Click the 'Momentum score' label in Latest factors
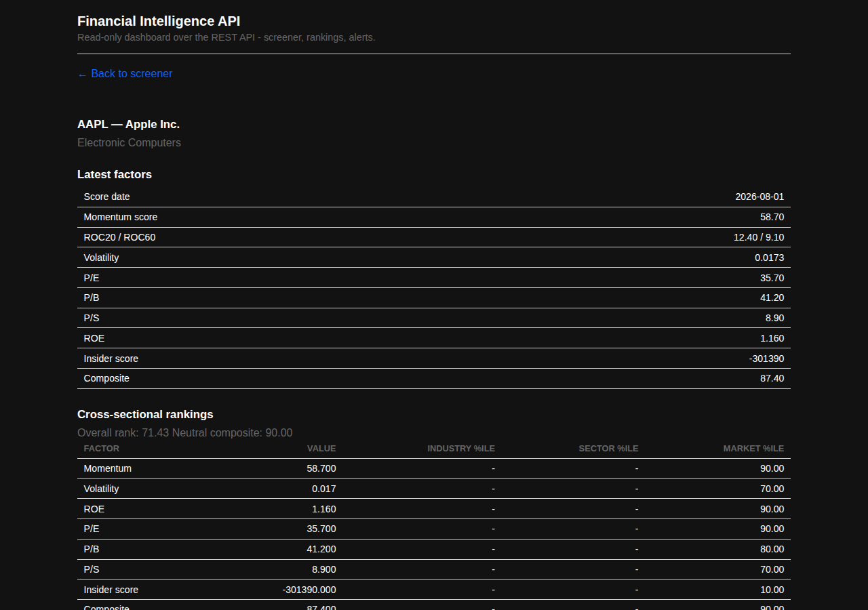 tap(121, 217)
